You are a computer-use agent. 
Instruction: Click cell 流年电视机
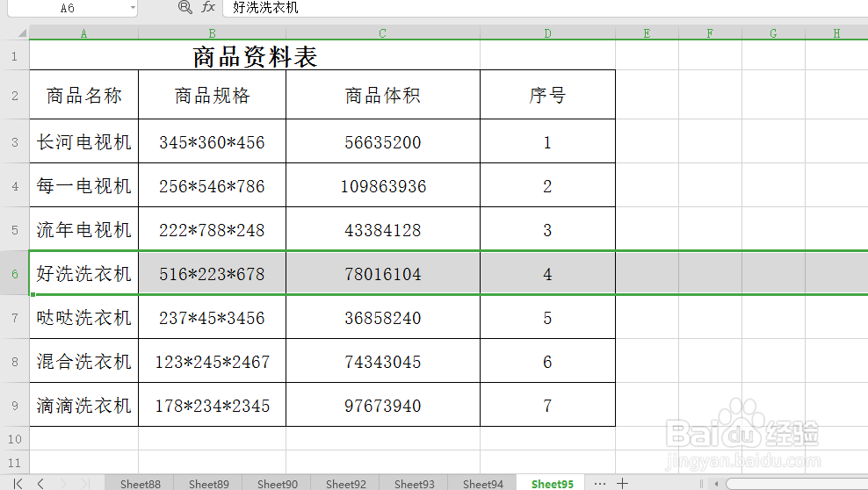[83, 229]
